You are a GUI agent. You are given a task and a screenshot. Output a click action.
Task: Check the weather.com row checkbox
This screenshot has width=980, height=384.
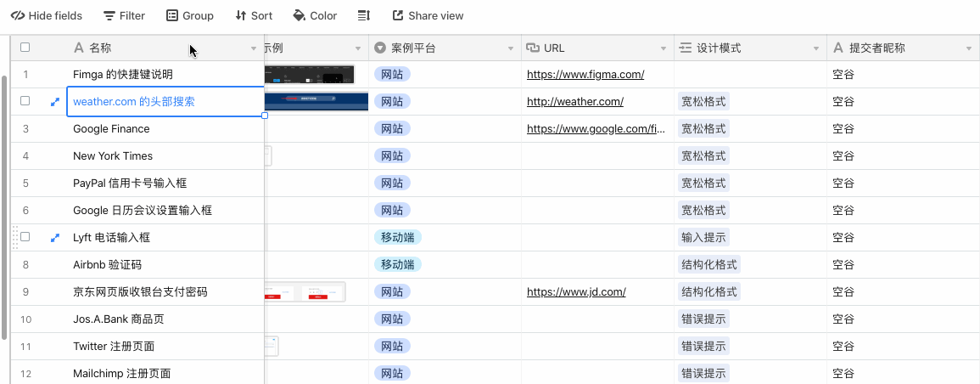point(25,101)
